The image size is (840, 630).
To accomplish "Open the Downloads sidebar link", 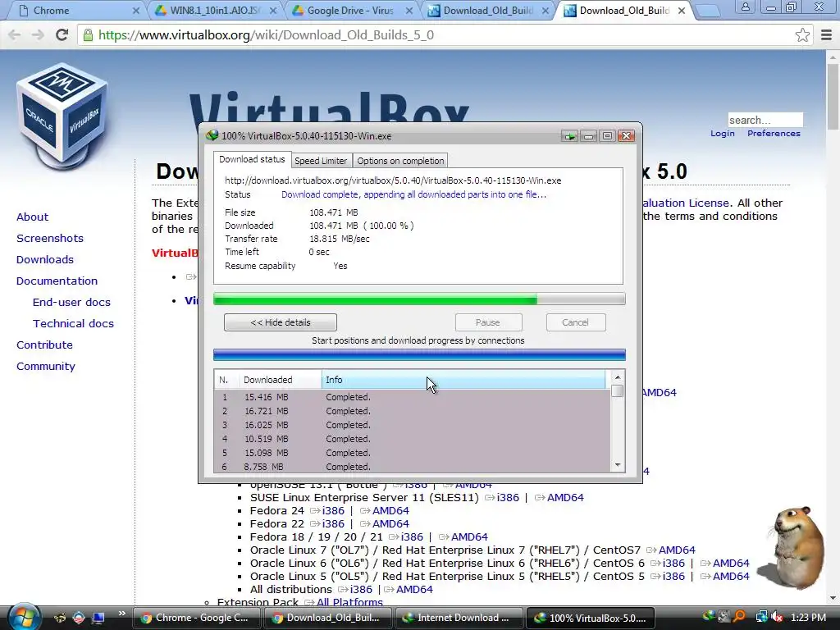I will (x=45, y=260).
